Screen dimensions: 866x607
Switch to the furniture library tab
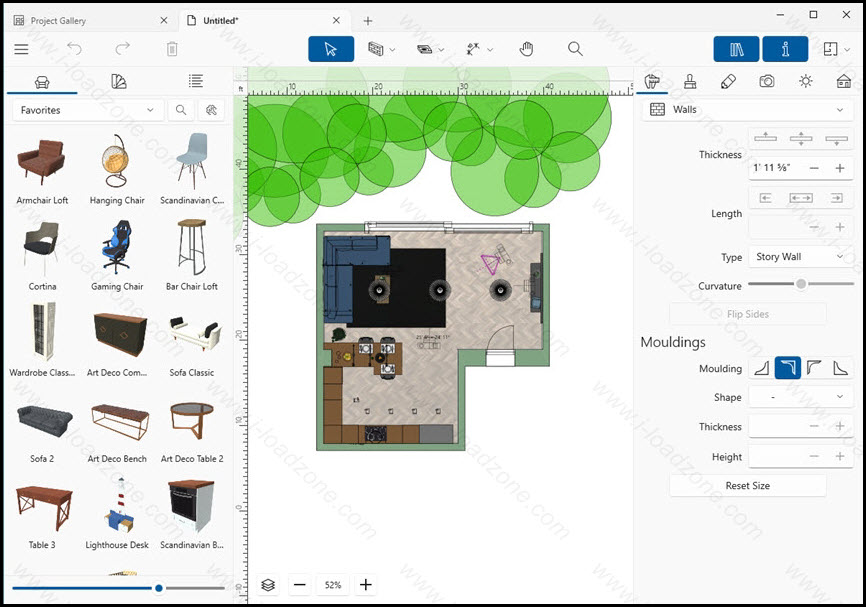coord(42,82)
